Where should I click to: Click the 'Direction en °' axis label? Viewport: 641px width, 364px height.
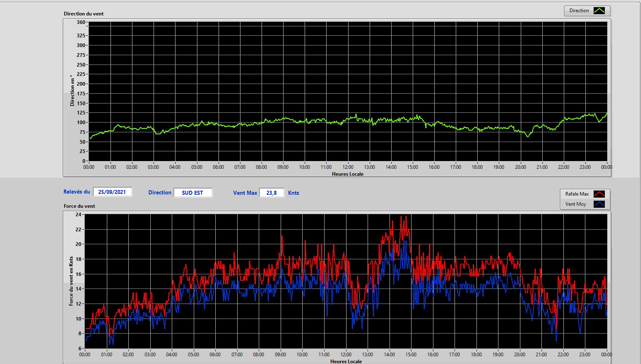72,90
